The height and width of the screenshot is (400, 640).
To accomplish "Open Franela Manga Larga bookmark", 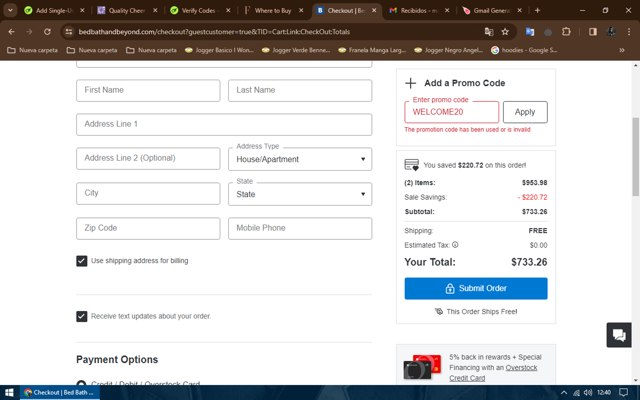I will [x=372, y=50].
